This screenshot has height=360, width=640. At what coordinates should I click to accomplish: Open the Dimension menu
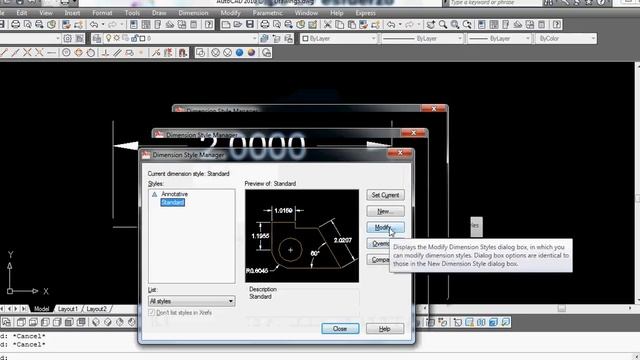coord(193,13)
